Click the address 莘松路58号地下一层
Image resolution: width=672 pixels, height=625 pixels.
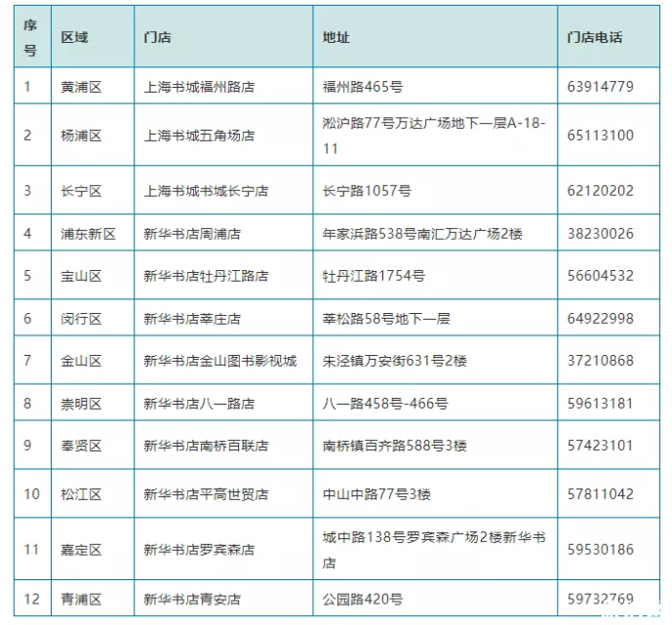pyautogui.click(x=386, y=318)
